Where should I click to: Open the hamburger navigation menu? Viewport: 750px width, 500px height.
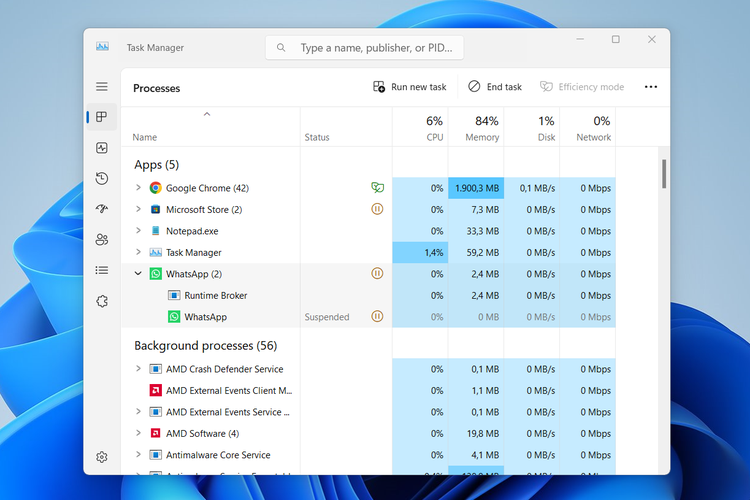tap(101, 87)
